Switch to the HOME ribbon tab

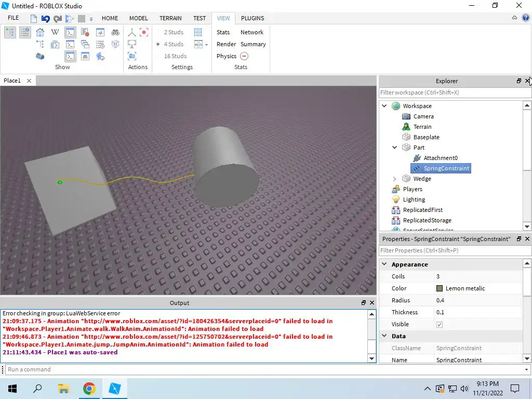pos(110,18)
